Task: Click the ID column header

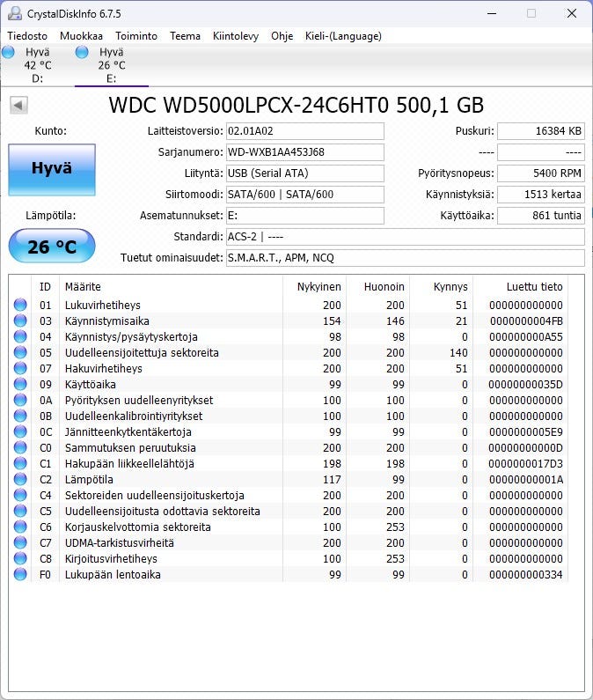Action: pos(45,287)
